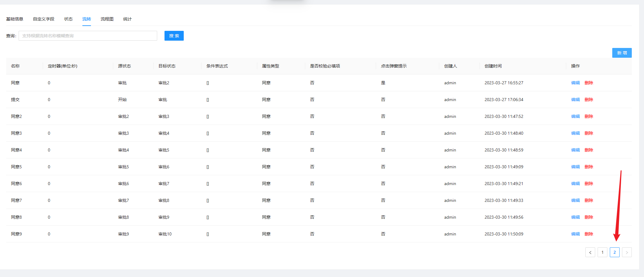Click the 搜索 button

click(x=174, y=36)
